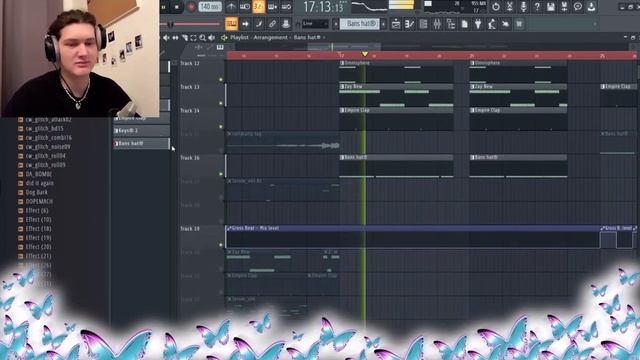Toggle the highlighted 3-2 countdown button
The height and width of the screenshot is (360, 640).
click(258, 7)
